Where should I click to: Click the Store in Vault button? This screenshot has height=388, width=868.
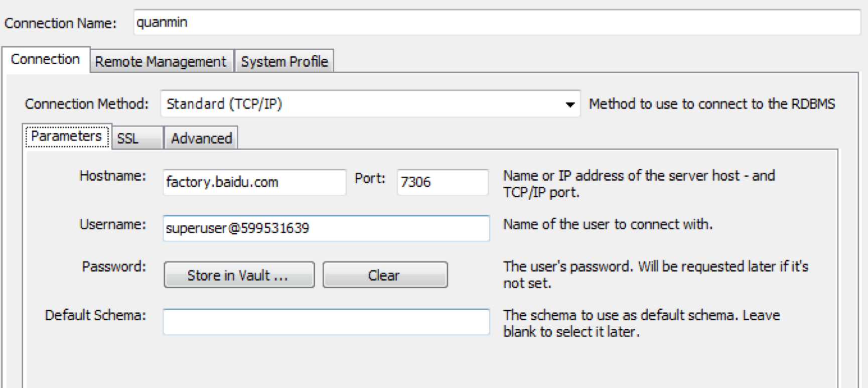click(239, 275)
